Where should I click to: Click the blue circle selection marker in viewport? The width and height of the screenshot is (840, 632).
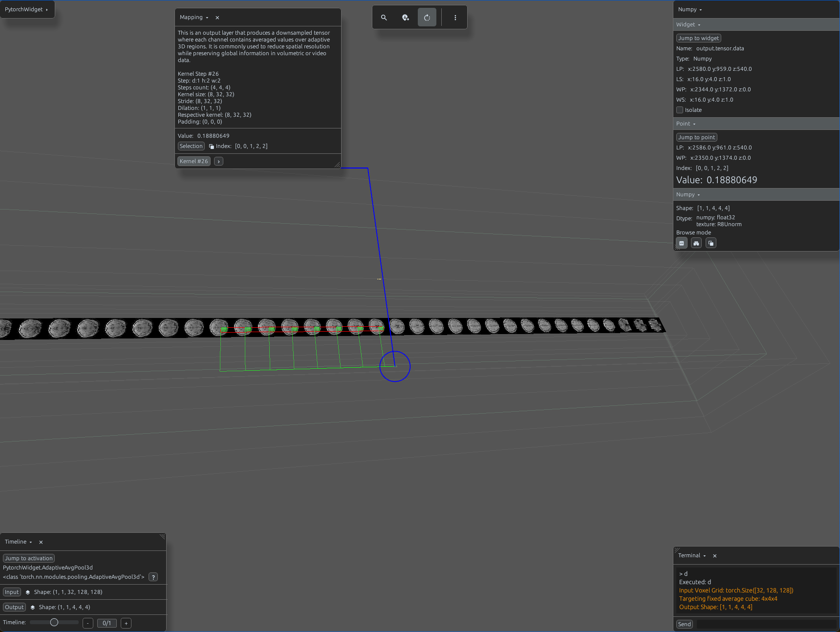click(x=395, y=366)
